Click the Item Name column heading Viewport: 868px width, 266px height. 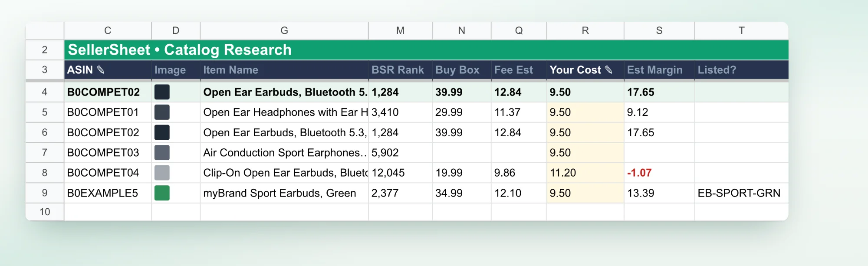pyautogui.click(x=284, y=70)
